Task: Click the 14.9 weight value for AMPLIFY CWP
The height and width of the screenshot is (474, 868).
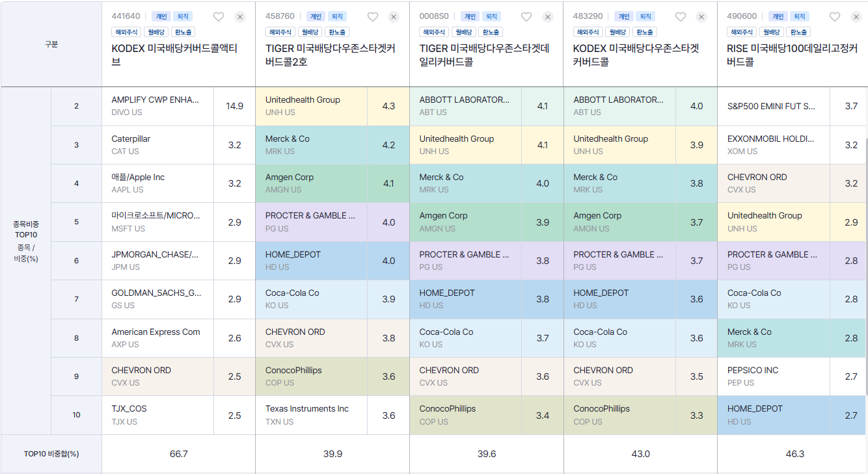Action: (235, 106)
